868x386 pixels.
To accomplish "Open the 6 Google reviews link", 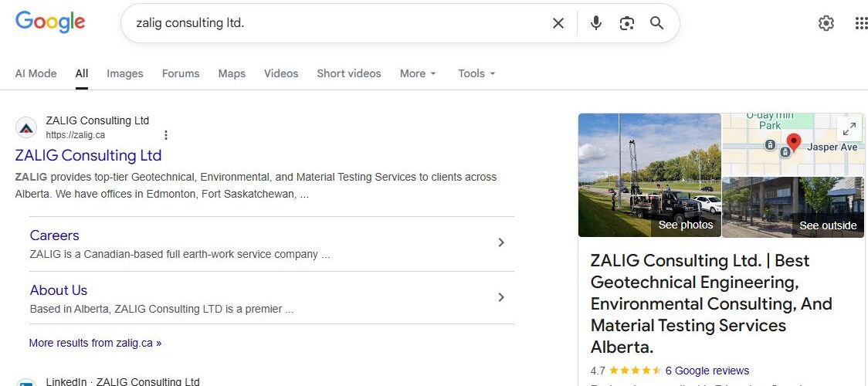I will pos(707,371).
